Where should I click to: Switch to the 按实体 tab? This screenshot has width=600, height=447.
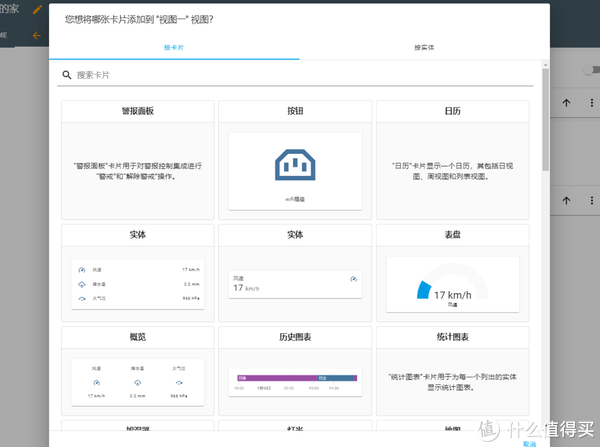coord(424,47)
